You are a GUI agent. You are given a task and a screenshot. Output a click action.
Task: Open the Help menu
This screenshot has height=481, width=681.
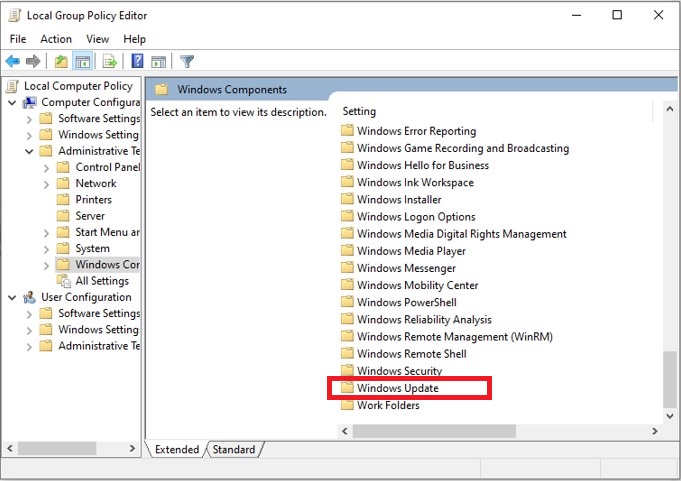(x=134, y=39)
